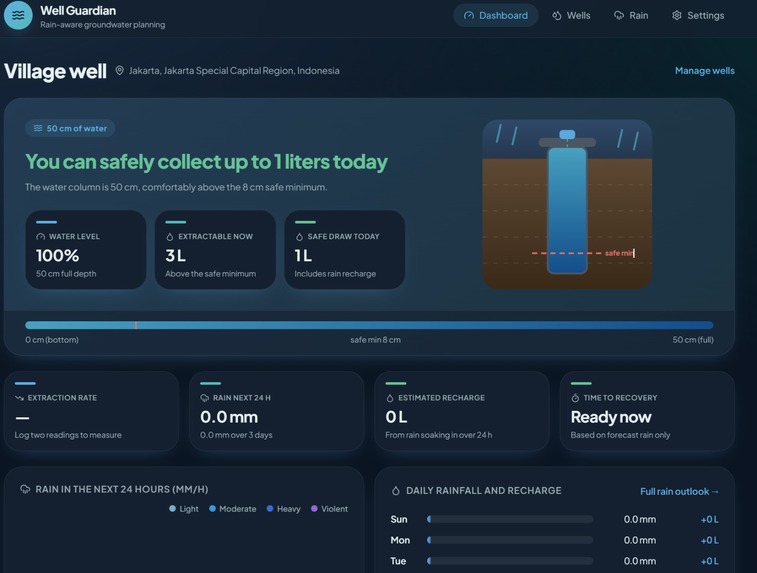The image size is (757, 573).
Task: Click the Safe Draw Today droplet icon
Action: click(299, 237)
